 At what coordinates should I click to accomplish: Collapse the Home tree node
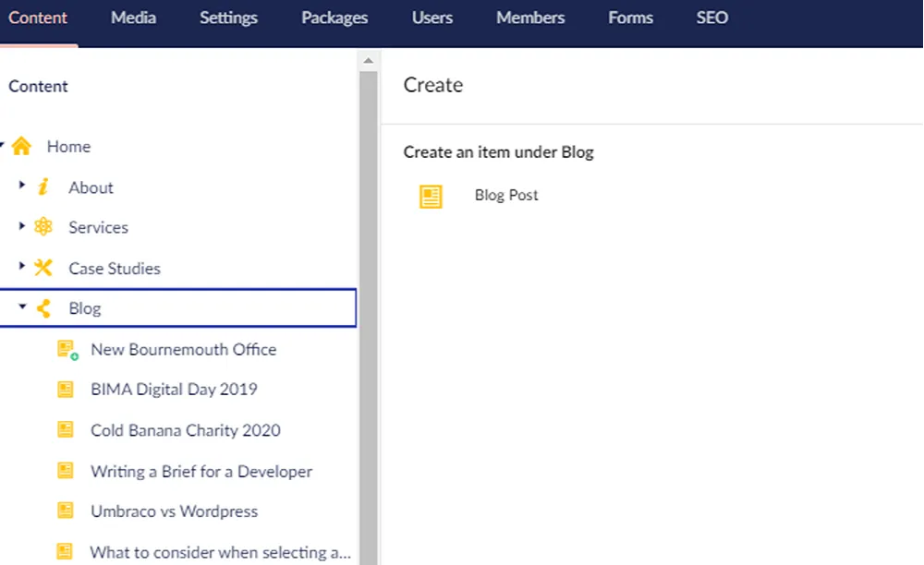coord(2,144)
